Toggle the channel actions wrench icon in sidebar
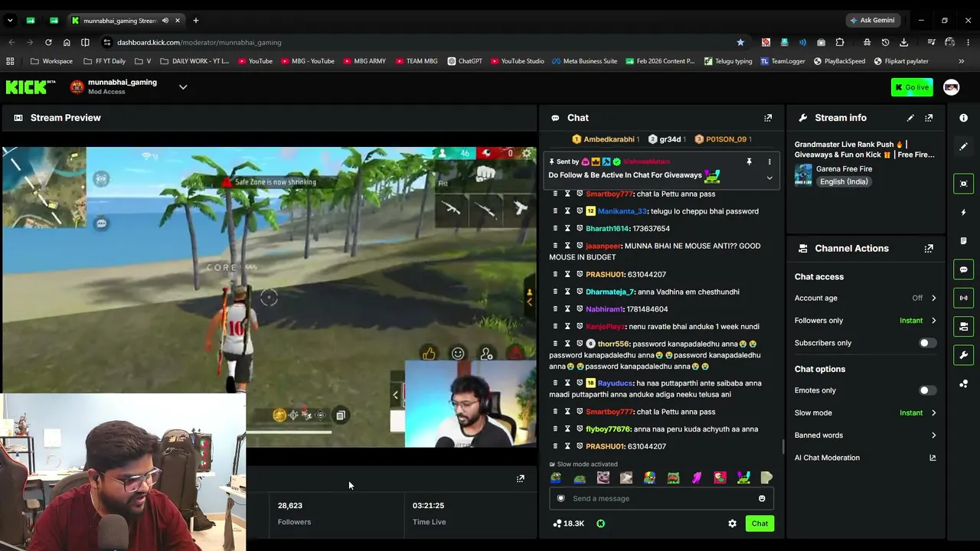Image resolution: width=980 pixels, height=551 pixels. pyautogui.click(x=963, y=355)
